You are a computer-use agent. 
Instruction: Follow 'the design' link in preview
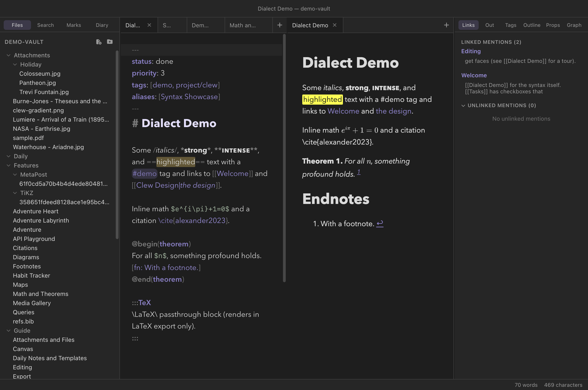pyautogui.click(x=393, y=111)
